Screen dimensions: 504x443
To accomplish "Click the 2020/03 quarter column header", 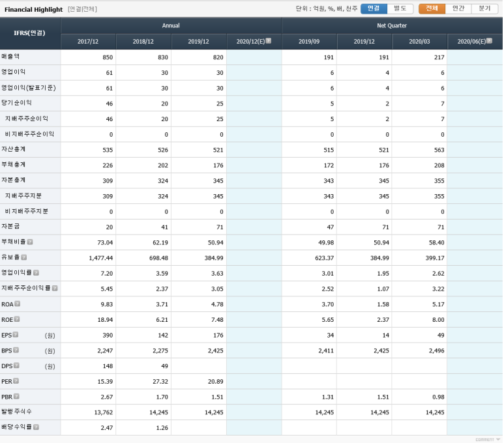I will [x=419, y=42].
